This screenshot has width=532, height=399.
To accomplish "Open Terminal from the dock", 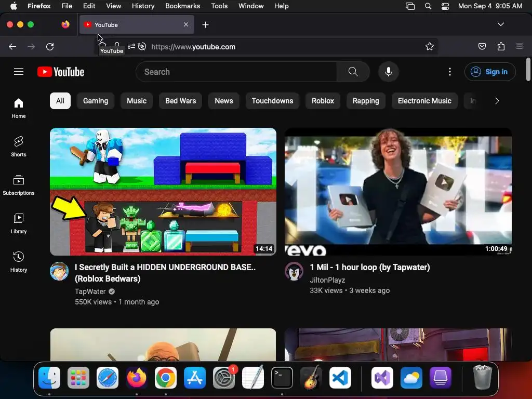I will point(282,378).
